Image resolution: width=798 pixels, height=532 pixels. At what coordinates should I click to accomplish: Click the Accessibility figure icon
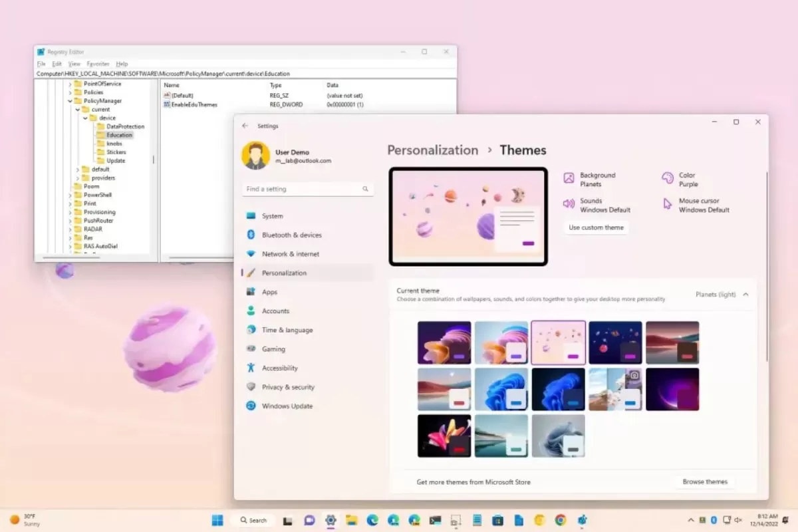251,368
